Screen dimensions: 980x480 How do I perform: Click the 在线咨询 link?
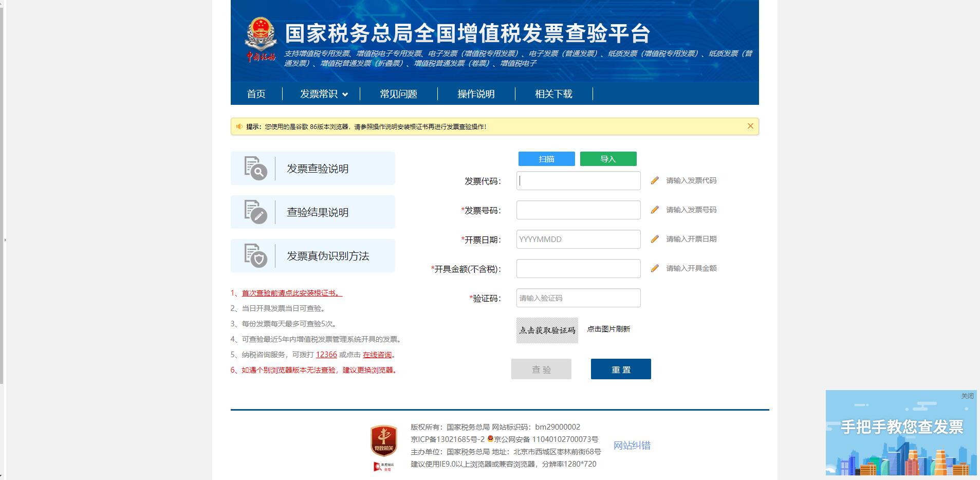tap(377, 355)
